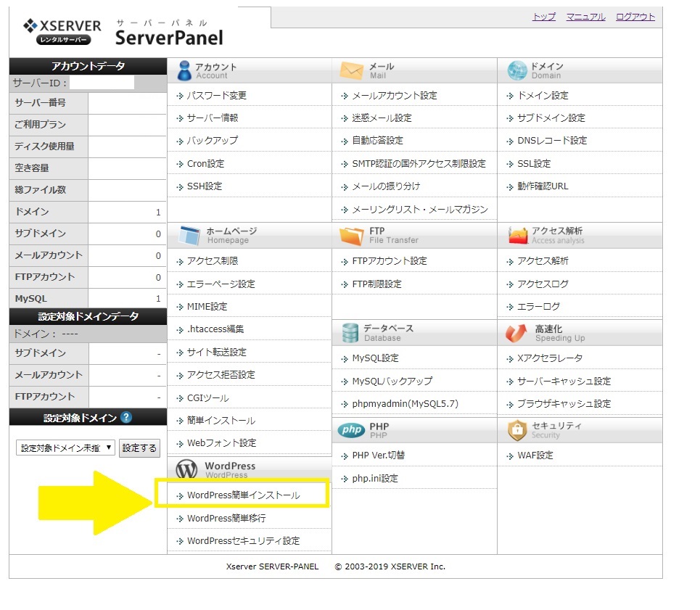Open サイト転送設定
The image size is (700, 610).
(x=216, y=352)
